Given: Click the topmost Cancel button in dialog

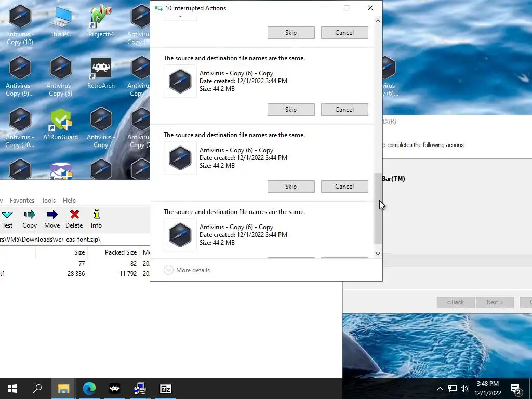Looking at the screenshot, I should [344, 33].
